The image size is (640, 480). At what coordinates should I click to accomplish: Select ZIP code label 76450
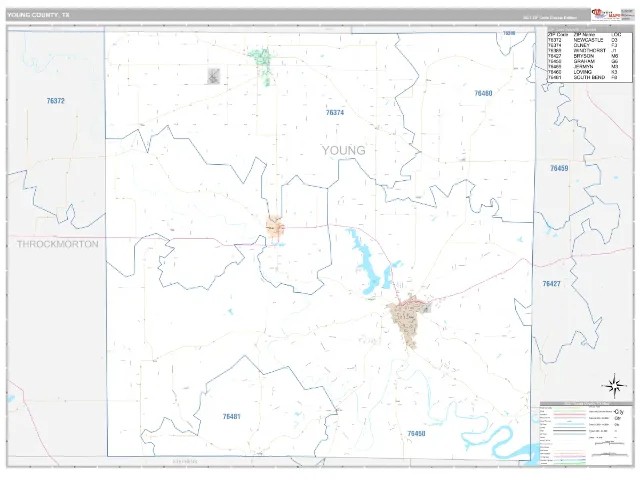click(416, 433)
